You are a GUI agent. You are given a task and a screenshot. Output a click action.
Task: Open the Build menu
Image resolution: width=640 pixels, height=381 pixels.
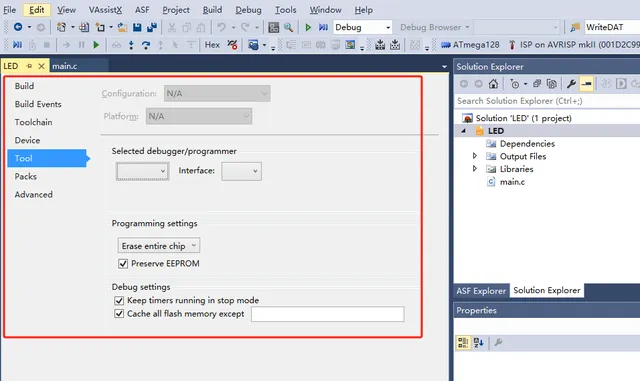point(212,10)
